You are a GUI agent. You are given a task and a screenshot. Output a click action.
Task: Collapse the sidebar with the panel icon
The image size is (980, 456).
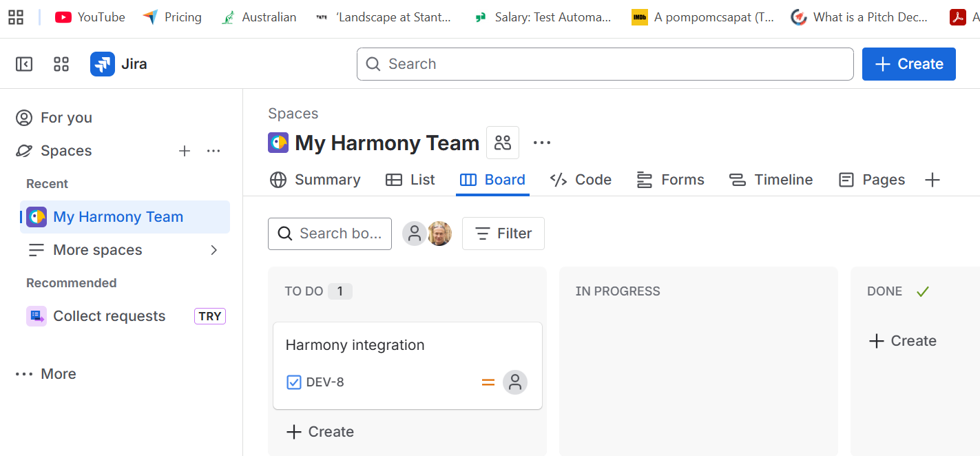pos(24,64)
